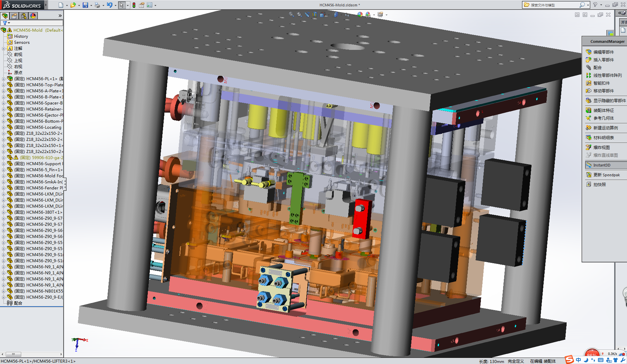
Task: Create a new document with New icon
Action: tap(61, 5)
